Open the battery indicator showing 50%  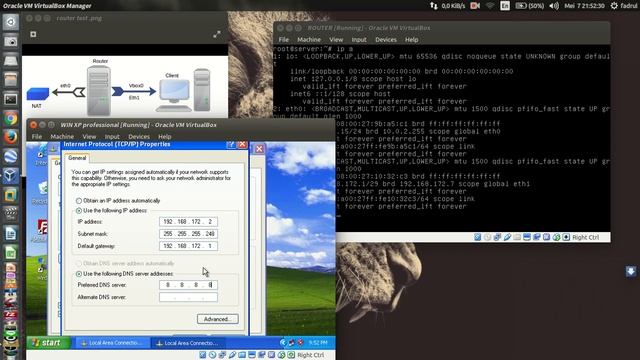tap(529, 6)
